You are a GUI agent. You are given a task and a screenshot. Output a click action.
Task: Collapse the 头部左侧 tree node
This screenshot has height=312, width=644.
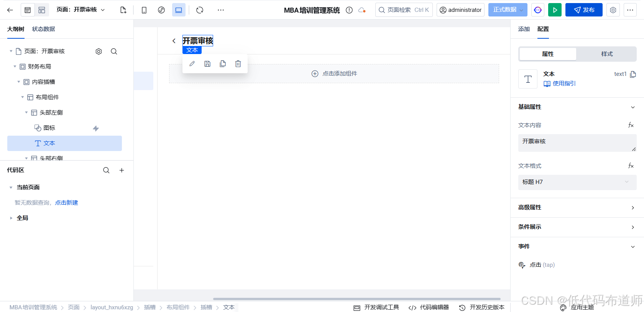click(x=26, y=112)
